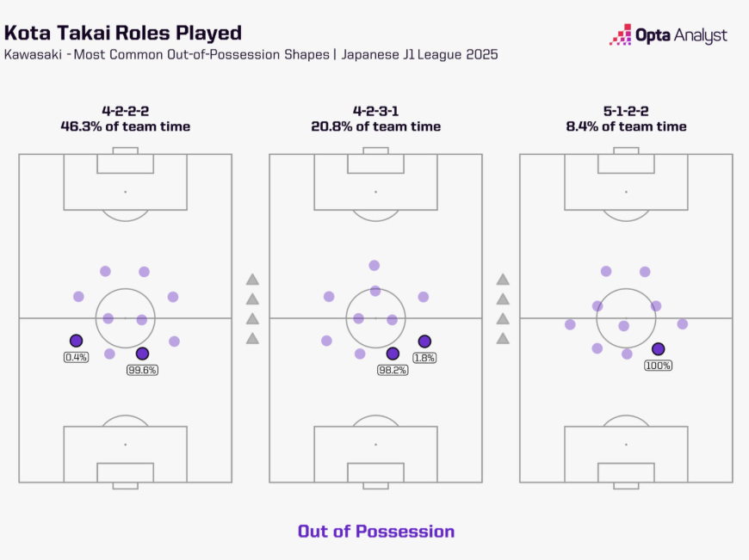Click the Out of Possession caption

[x=376, y=532]
